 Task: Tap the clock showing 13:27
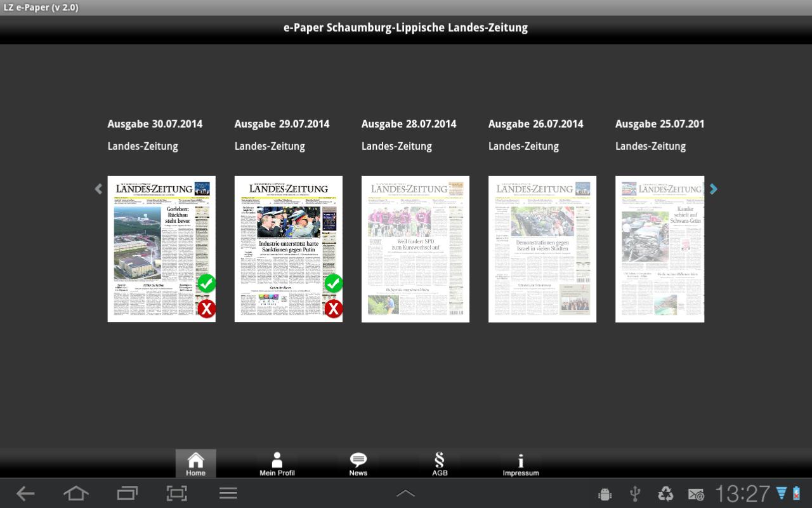tap(742, 493)
